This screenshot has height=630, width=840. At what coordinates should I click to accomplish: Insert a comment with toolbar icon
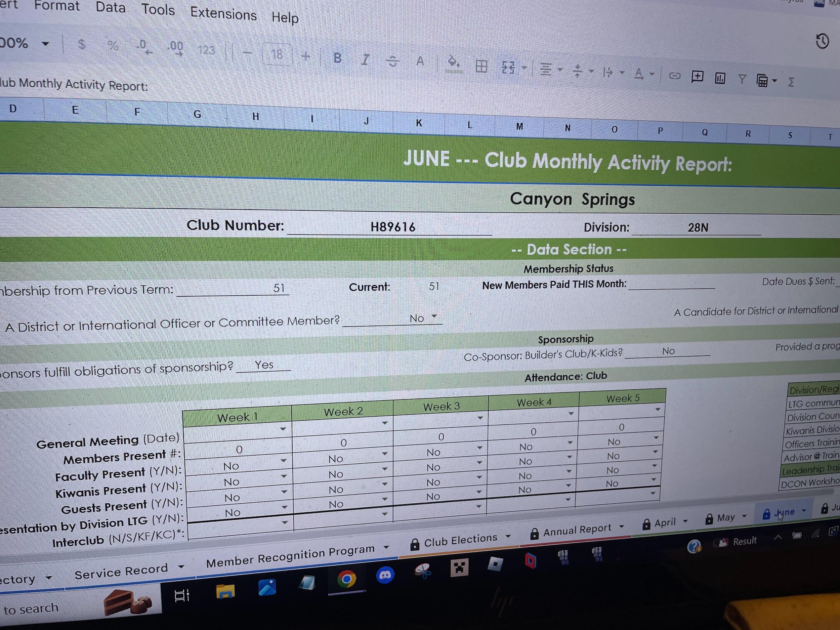697,77
